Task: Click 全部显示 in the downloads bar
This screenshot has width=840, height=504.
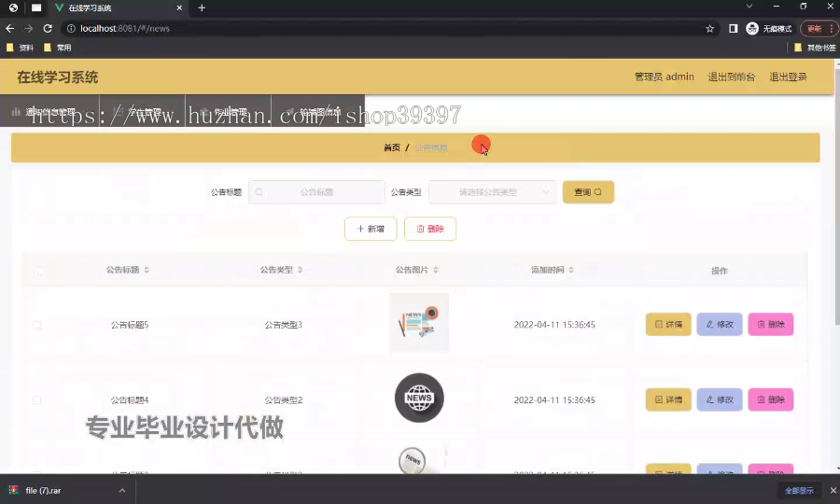Action: [x=799, y=490]
